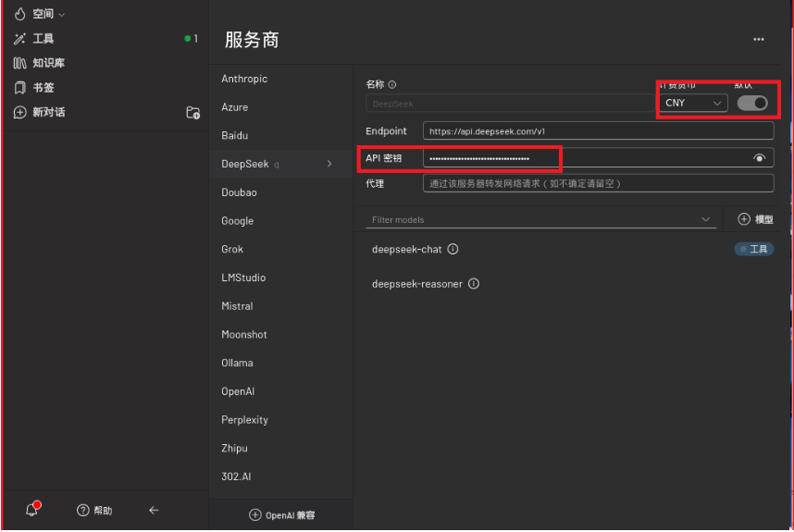This screenshot has height=532, width=794.
Task: Open the CNY currency dropdown
Action: pyautogui.click(x=693, y=103)
